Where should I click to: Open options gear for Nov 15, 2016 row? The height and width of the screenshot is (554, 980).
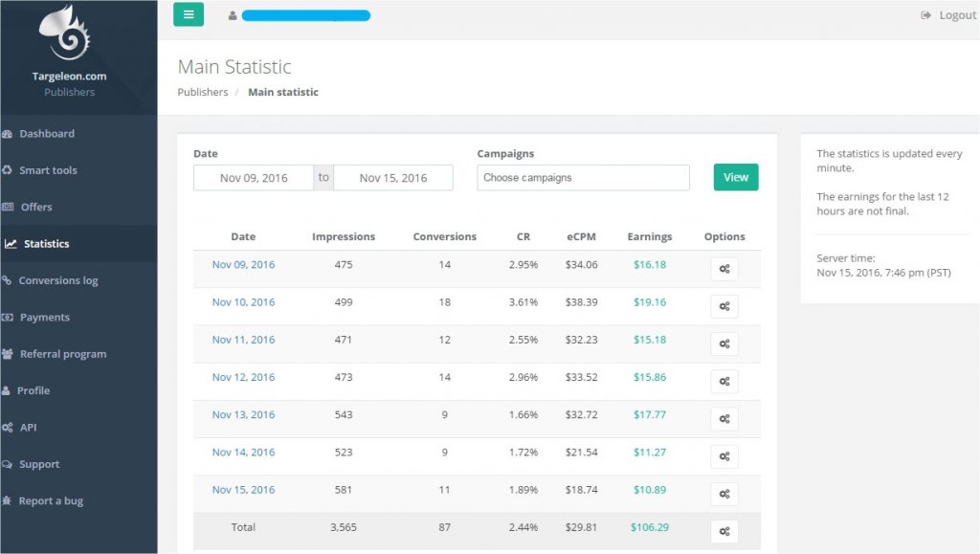[x=724, y=494]
